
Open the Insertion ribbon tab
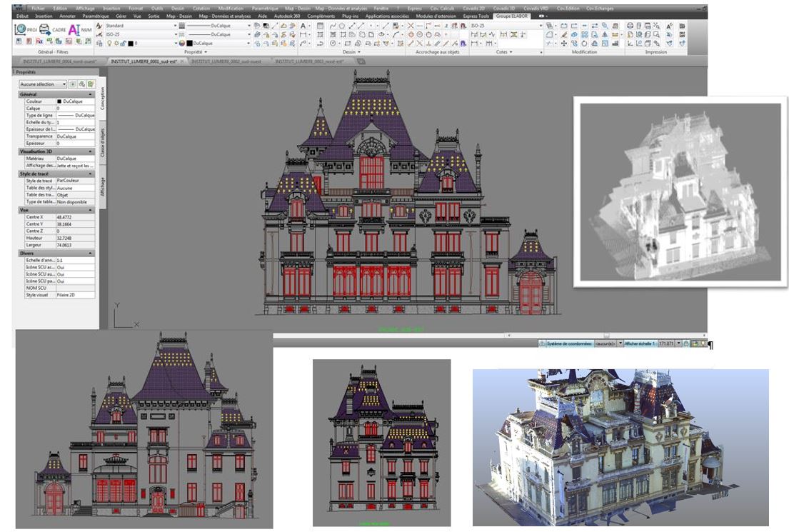coord(44,16)
